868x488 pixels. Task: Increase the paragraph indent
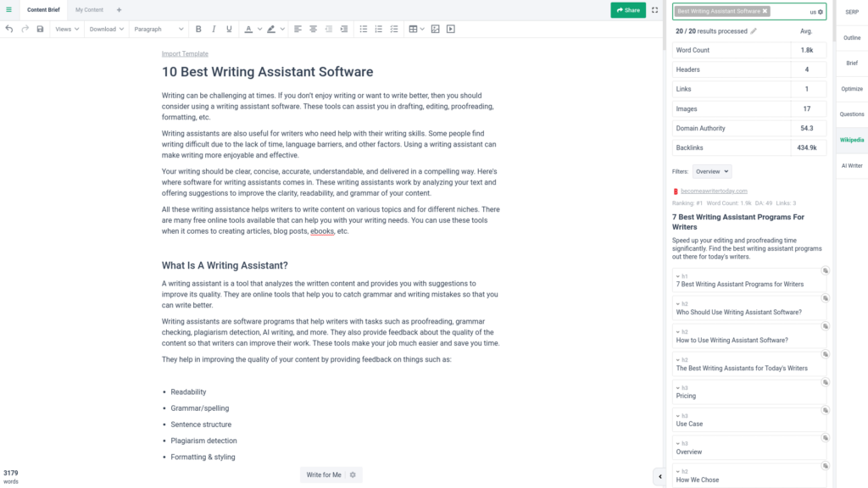click(344, 29)
